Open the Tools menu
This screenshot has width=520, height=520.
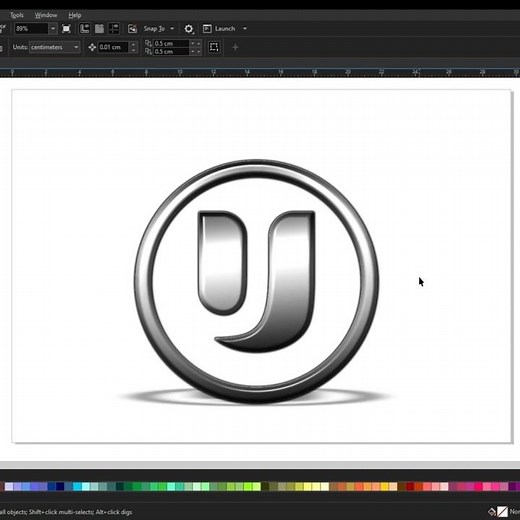click(x=17, y=15)
